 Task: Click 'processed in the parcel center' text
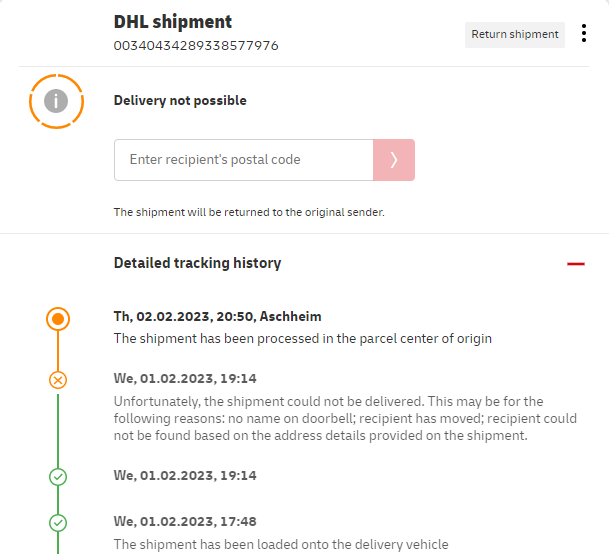pos(302,338)
